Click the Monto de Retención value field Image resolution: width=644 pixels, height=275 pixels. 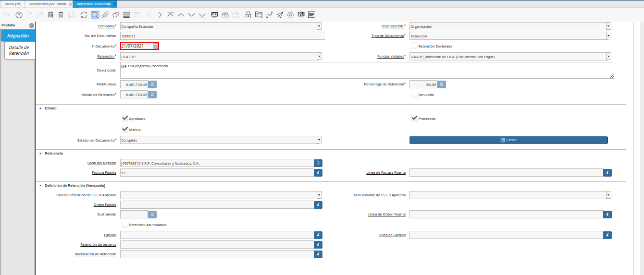pos(134,95)
